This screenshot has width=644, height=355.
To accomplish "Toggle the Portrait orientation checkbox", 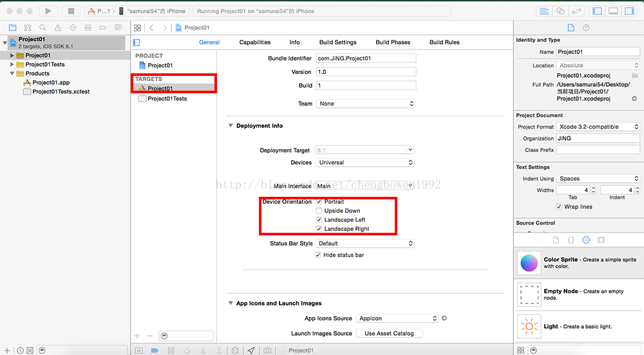I will click(x=319, y=202).
